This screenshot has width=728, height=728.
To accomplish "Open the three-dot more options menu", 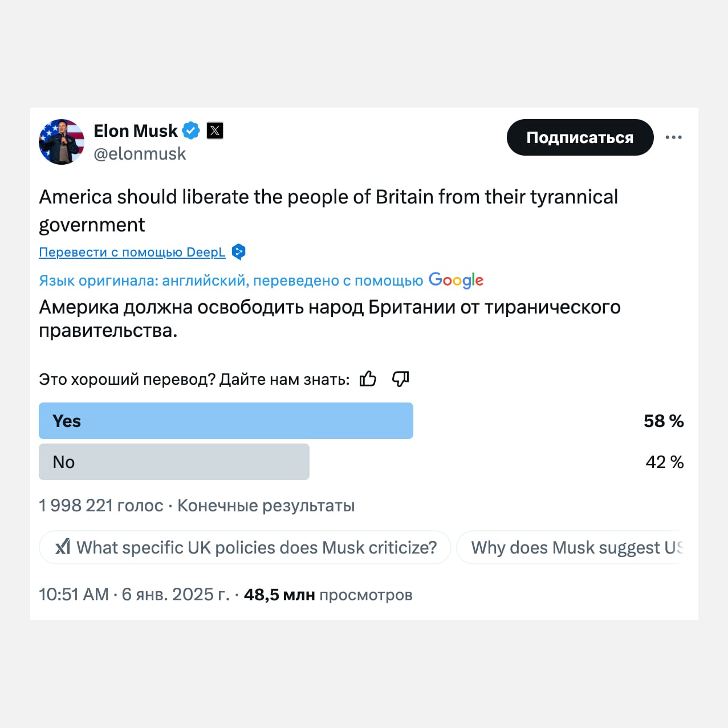I will (673, 137).
